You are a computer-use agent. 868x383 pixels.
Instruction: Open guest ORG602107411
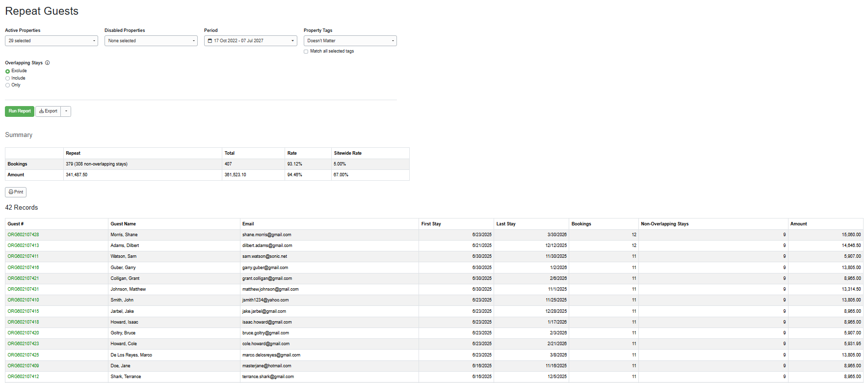point(23,256)
